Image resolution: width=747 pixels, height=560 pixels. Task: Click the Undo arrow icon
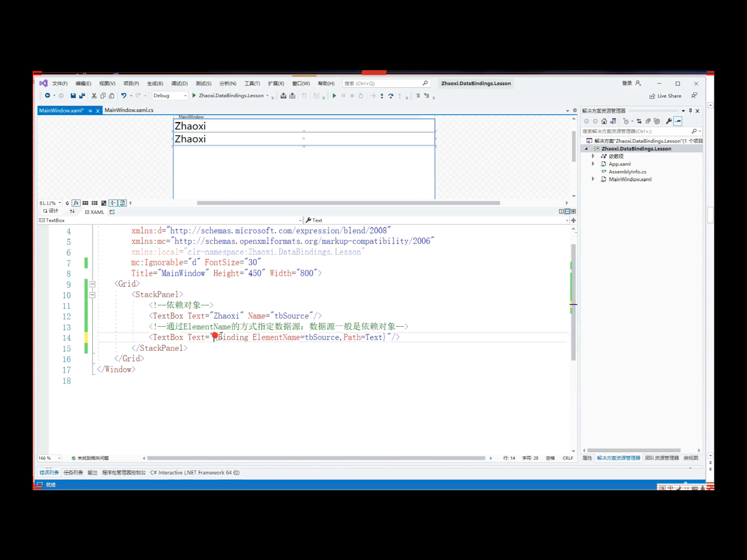pyautogui.click(x=123, y=96)
